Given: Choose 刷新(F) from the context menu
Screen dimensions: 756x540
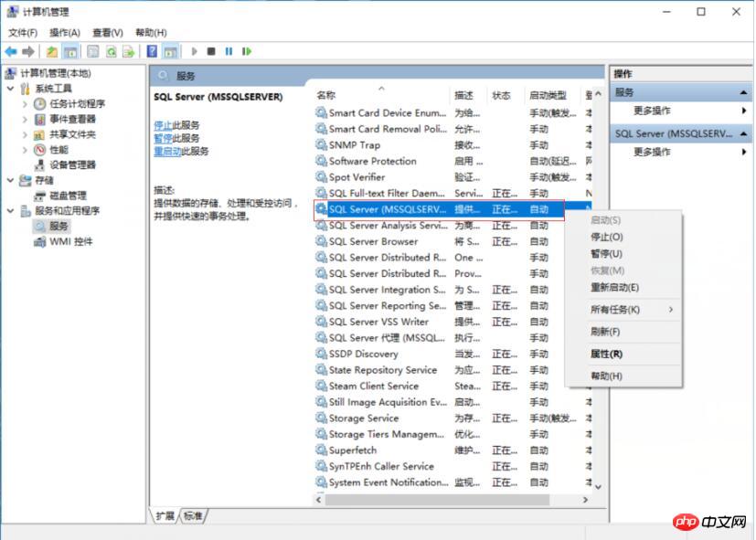Looking at the screenshot, I should pyautogui.click(x=605, y=332).
